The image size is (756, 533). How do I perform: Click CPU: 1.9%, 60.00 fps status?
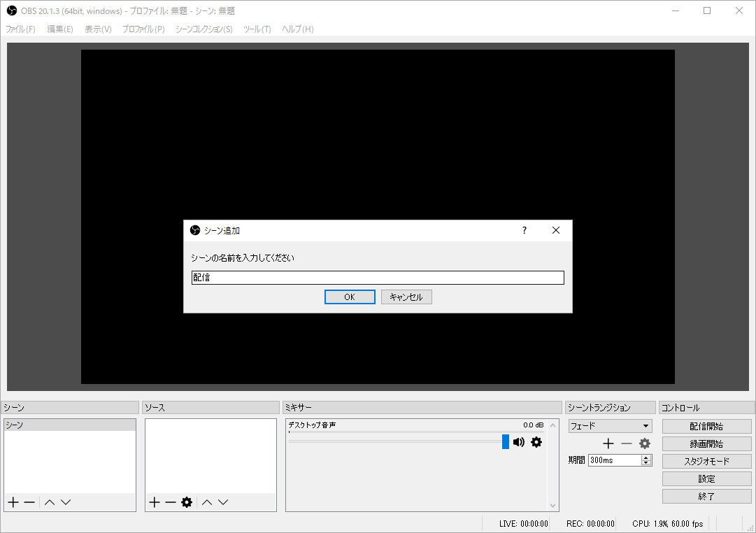(x=668, y=523)
